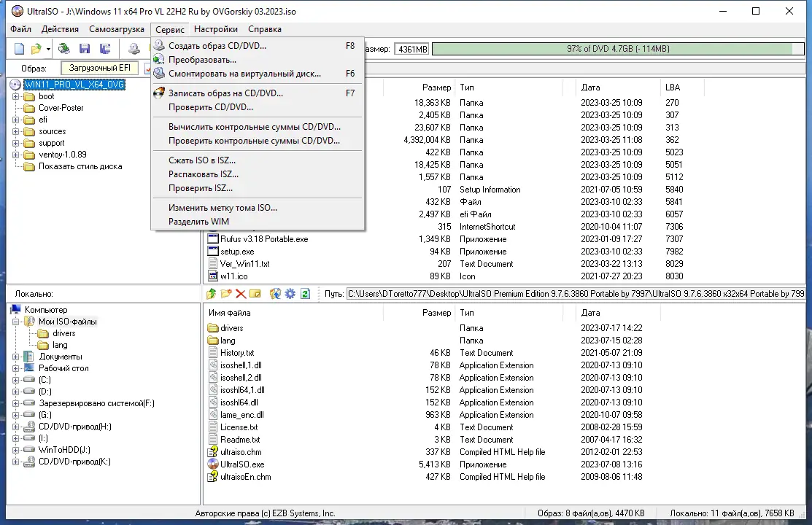Expand the WinToHDD(J:) drive node
This screenshot has height=525, width=812.
pos(15,450)
